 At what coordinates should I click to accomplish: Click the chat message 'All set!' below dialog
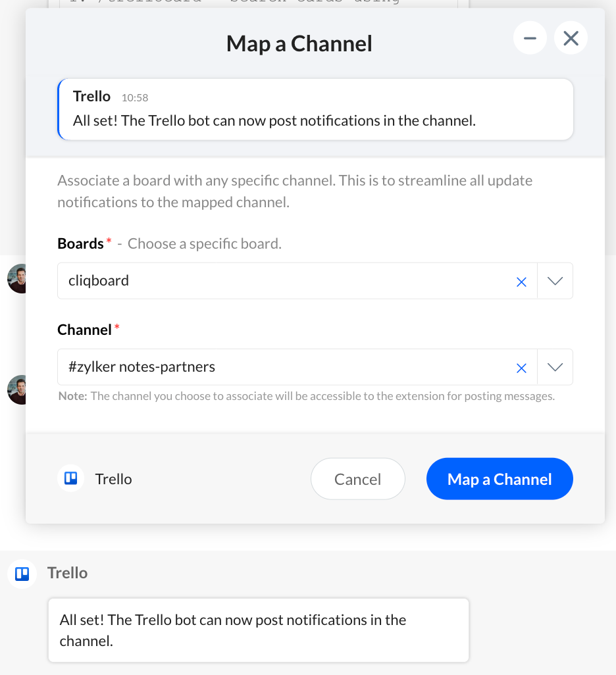pos(259,630)
